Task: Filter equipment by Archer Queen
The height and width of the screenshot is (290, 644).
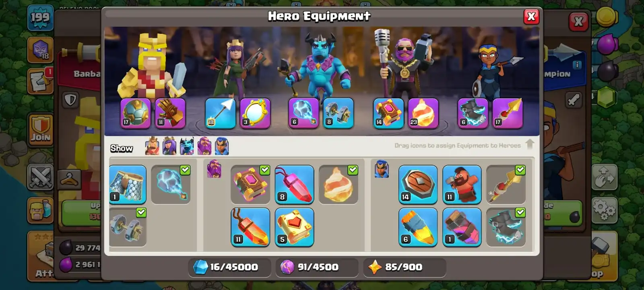Action: tap(169, 146)
